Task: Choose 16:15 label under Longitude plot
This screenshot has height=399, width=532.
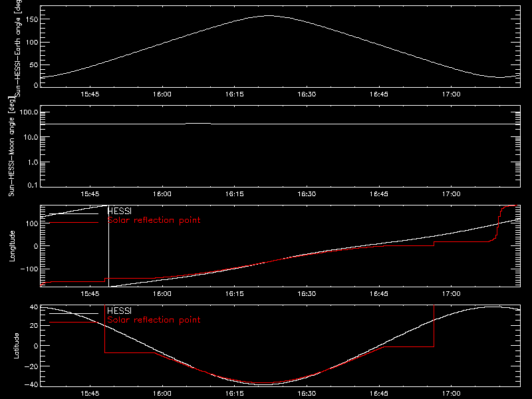Action: 235,294
